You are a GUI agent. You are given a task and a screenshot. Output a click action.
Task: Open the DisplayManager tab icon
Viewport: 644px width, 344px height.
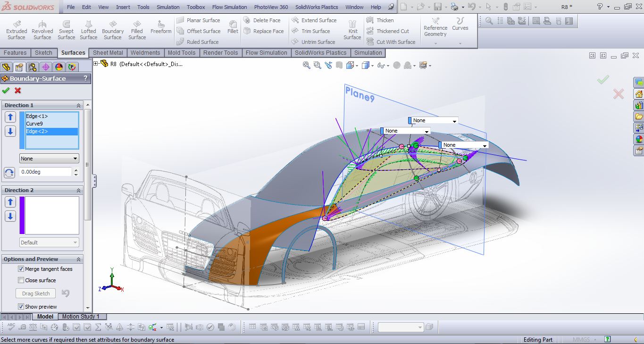[59, 67]
